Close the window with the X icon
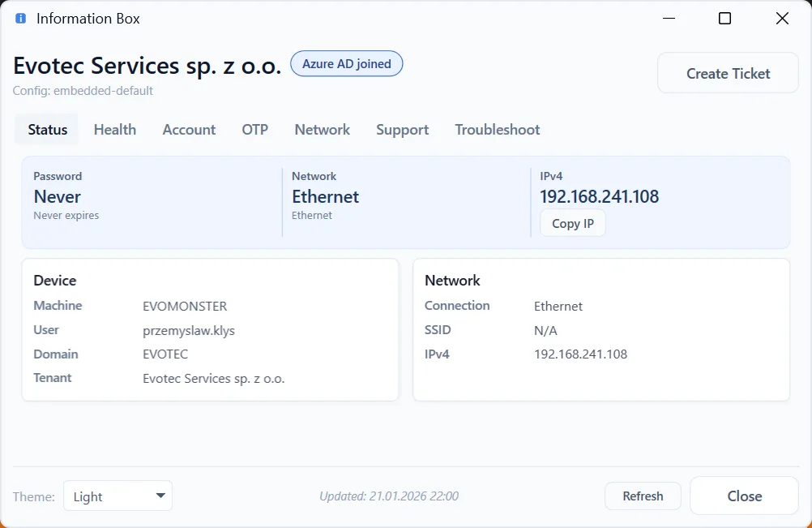The height and width of the screenshot is (528, 812). tap(783, 19)
